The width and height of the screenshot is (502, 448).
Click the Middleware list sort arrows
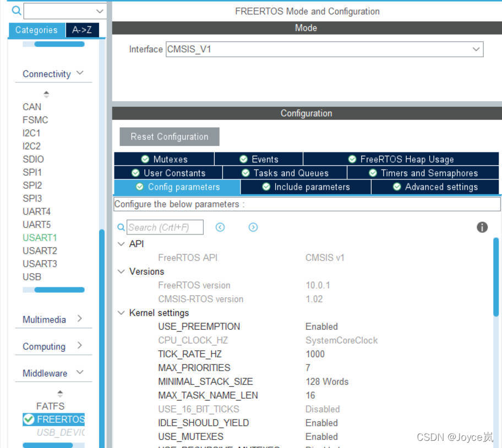coord(60,394)
